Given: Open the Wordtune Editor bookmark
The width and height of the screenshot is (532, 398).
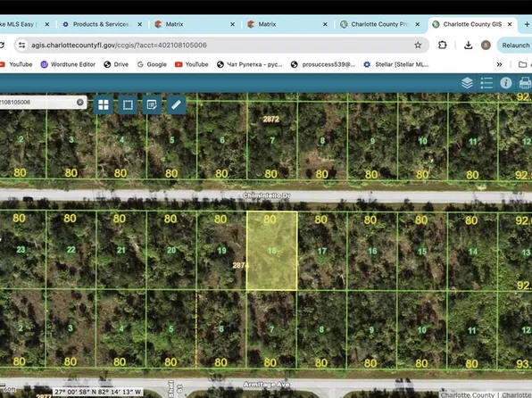Looking at the screenshot, I should click(x=68, y=64).
